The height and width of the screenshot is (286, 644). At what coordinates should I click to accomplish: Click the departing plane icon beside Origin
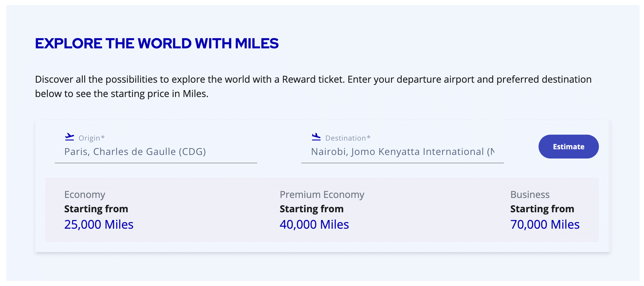pos(69,137)
